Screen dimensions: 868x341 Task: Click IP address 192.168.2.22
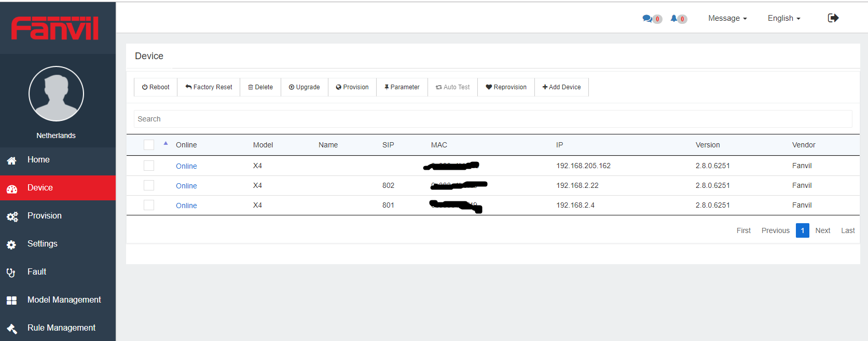coord(577,185)
